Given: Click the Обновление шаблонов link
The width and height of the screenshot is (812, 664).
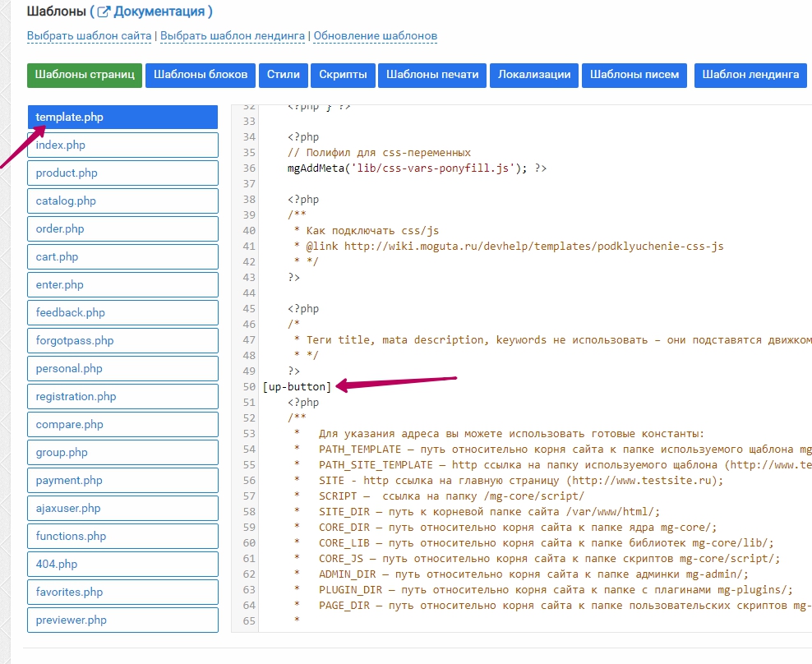Looking at the screenshot, I should (x=375, y=36).
